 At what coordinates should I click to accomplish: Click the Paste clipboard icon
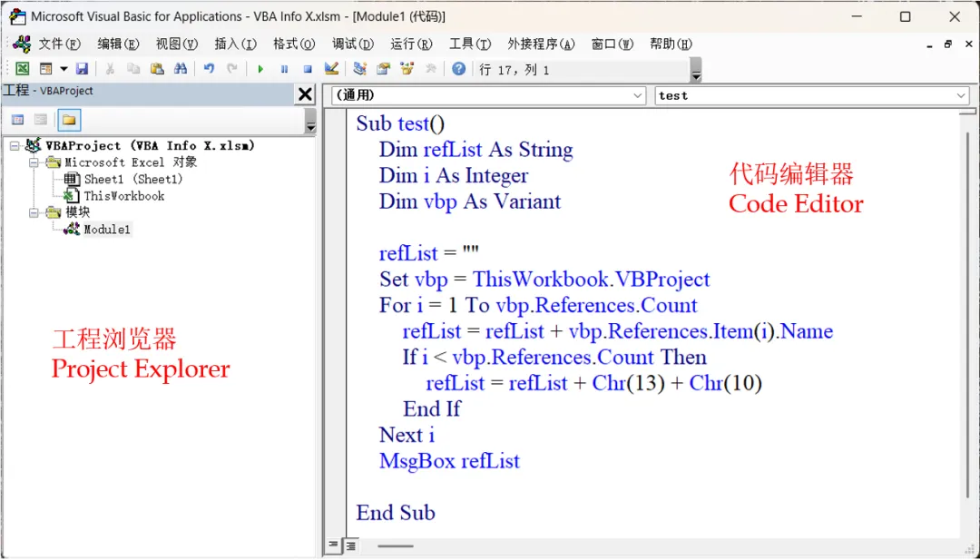[x=157, y=69]
